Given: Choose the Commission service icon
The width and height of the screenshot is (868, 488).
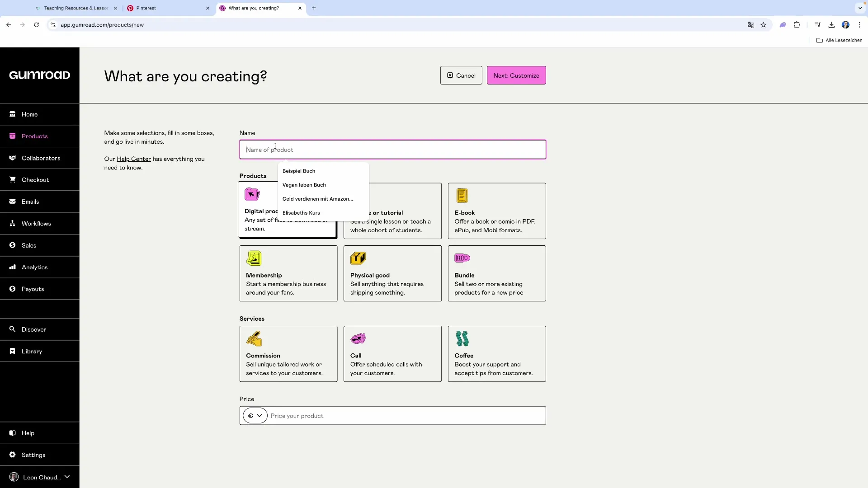Looking at the screenshot, I should coord(254,338).
